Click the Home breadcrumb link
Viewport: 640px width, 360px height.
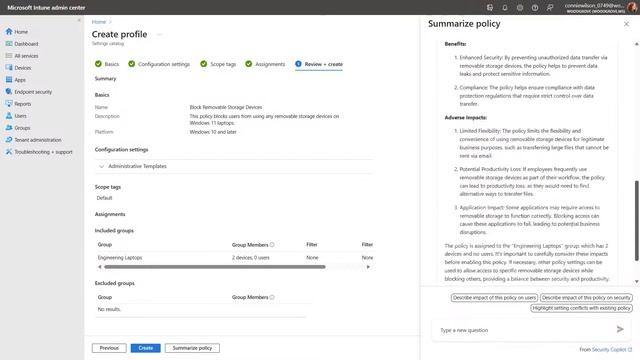tap(99, 22)
